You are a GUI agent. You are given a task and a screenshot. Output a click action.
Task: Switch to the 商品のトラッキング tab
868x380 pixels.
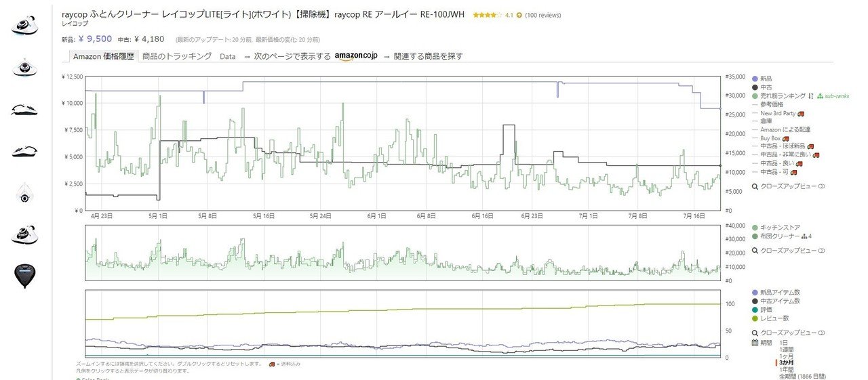pos(177,56)
